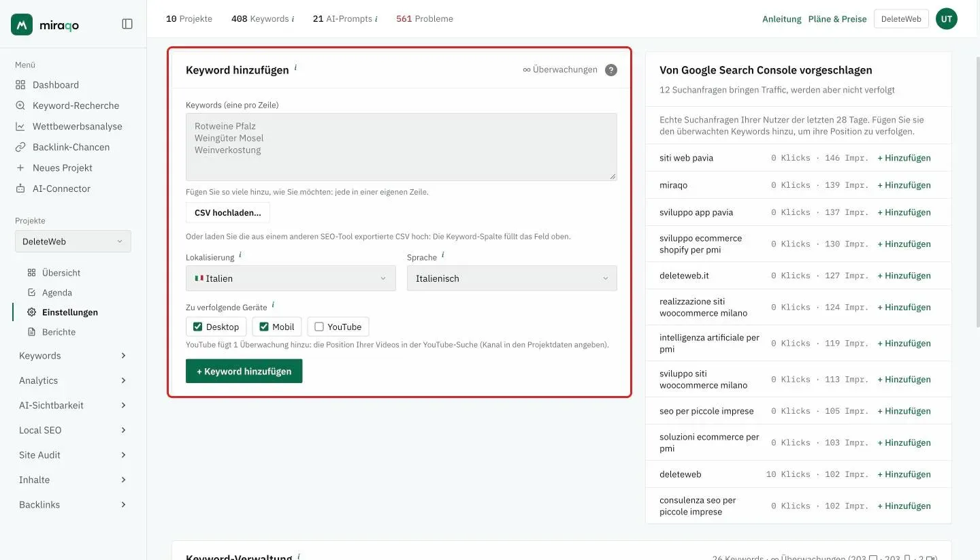Open the UT user avatar menu
The image size is (980, 560).
coord(947,19)
